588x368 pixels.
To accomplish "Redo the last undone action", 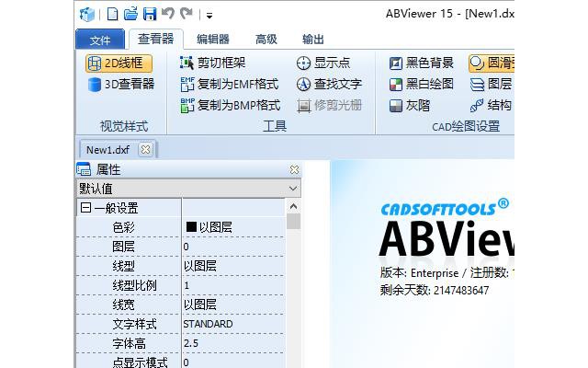I will tap(187, 14).
